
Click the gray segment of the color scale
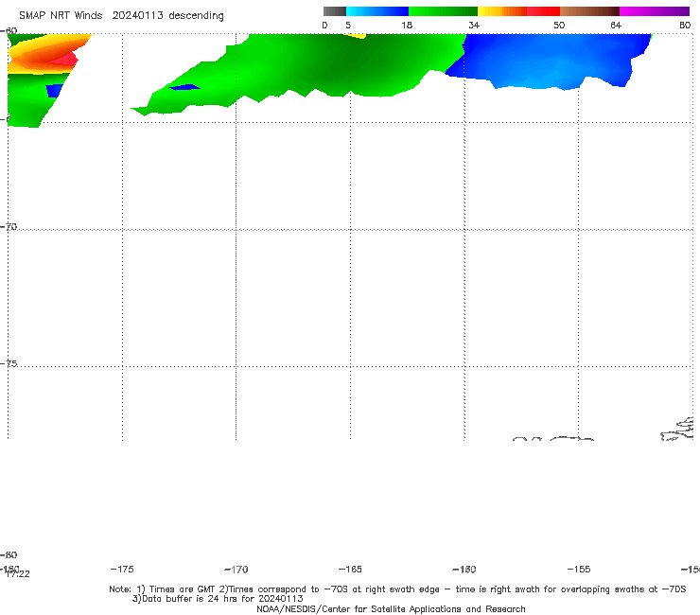point(334,11)
